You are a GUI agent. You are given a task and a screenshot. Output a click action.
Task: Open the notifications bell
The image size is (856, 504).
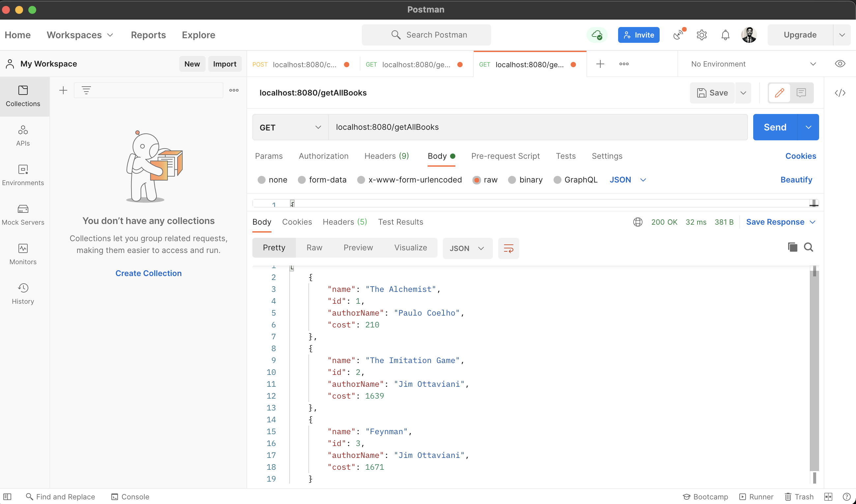click(725, 35)
